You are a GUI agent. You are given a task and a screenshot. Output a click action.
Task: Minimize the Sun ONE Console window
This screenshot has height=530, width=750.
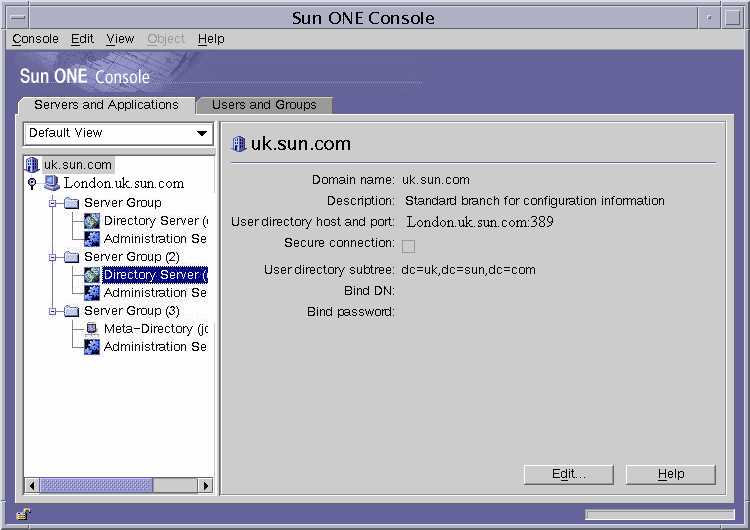[709, 18]
